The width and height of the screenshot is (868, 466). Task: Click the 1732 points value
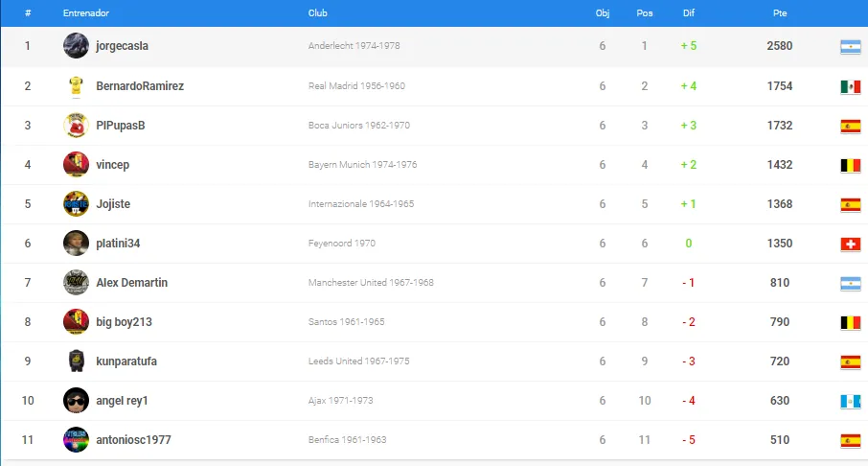780,126
